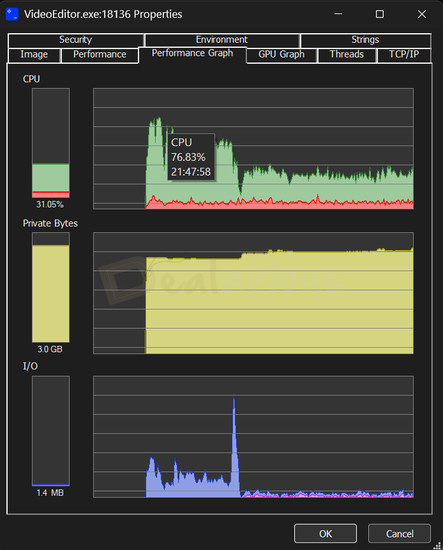Click the Private Bytes bar meter
This screenshot has width=443, height=550.
pyautogui.click(x=51, y=287)
